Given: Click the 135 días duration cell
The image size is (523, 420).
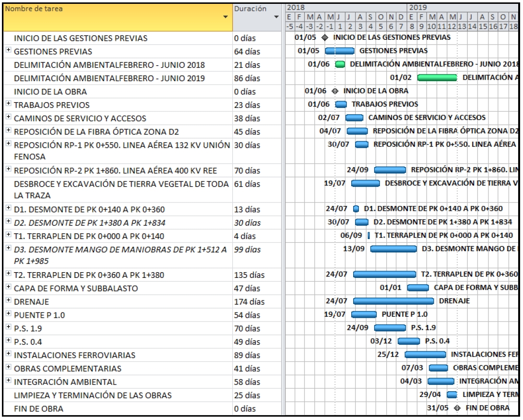Looking at the screenshot, I should (257, 275).
